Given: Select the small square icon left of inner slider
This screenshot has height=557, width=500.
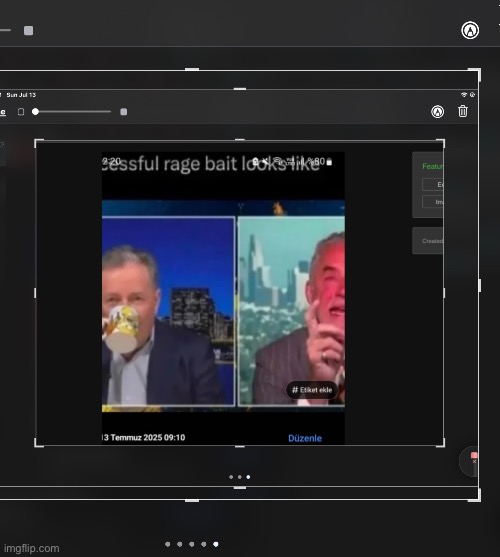Looking at the screenshot, I should pyautogui.click(x=21, y=112).
